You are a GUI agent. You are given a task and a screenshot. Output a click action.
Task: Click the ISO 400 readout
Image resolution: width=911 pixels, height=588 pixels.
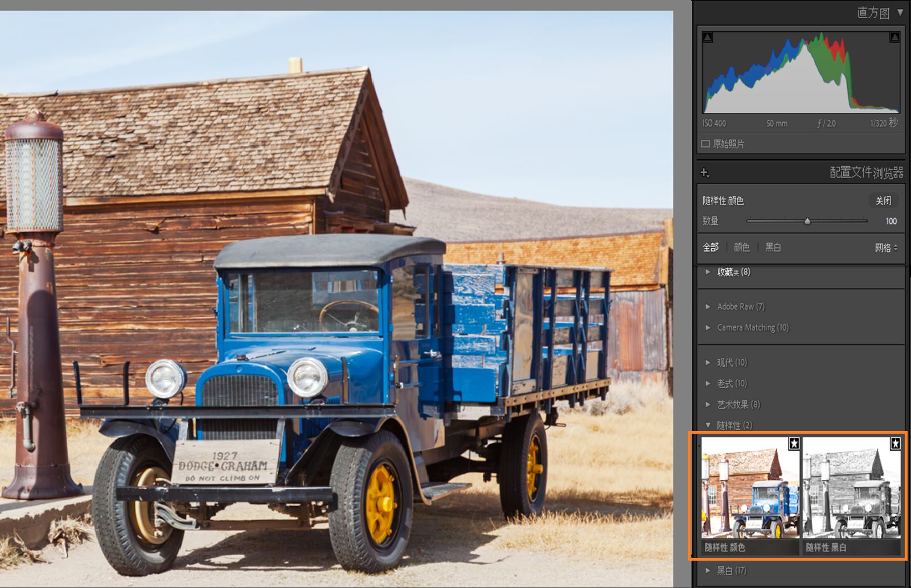click(714, 124)
